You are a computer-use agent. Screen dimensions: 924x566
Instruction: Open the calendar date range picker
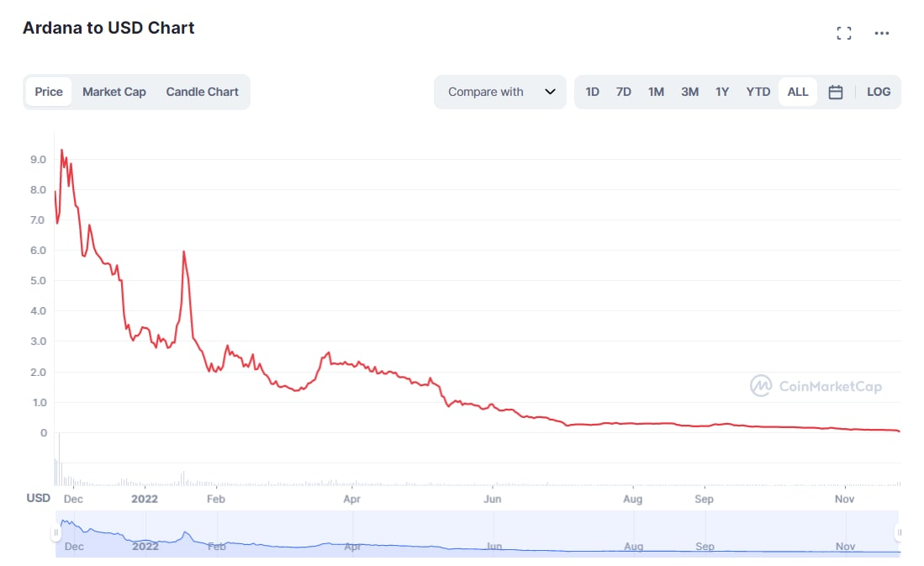pyautogui.click(x=836, y=93)
